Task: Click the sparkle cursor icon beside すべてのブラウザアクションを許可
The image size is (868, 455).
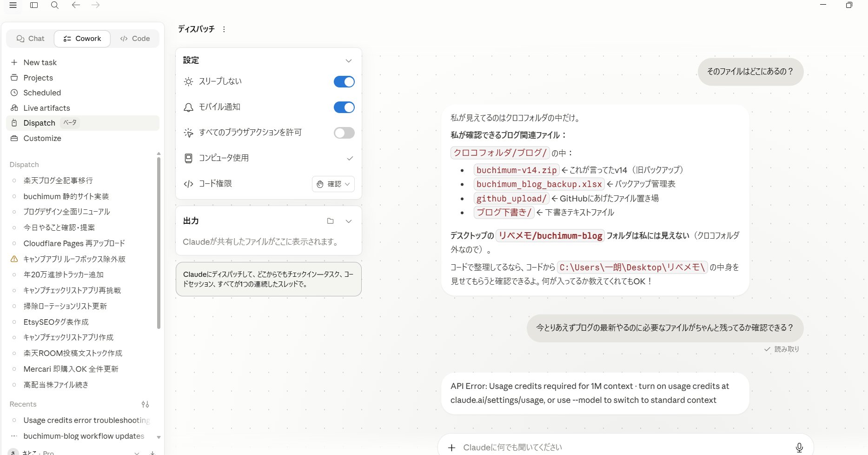Action: (x=188, y=133)
